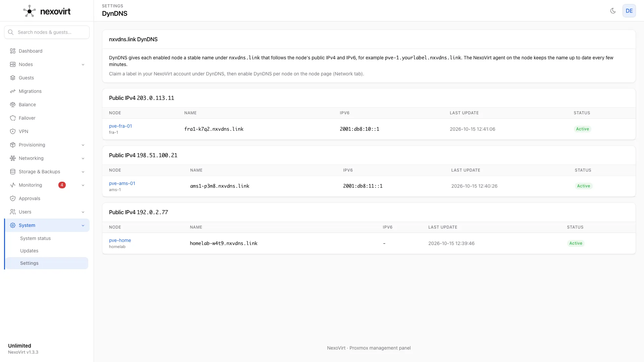The width and height of the screenshot is (644, 362).
Task: Click the VPN shield icon
Action: [13, 131]
